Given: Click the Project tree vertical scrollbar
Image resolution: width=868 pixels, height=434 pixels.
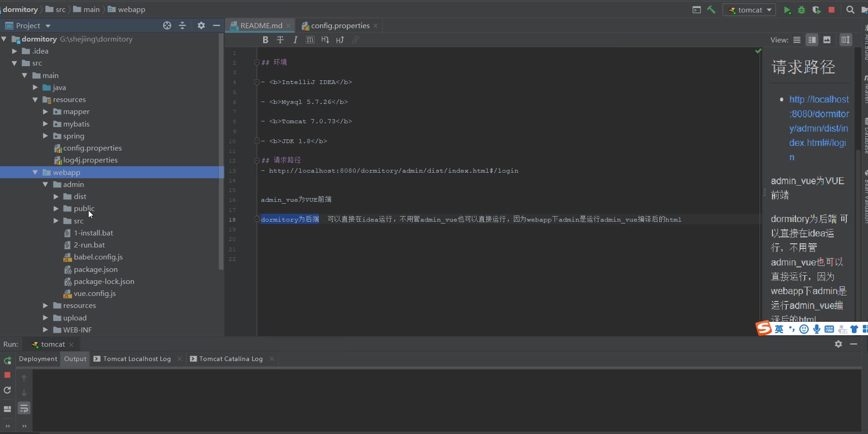Looking at the screenshot, I should coord(221,152).
